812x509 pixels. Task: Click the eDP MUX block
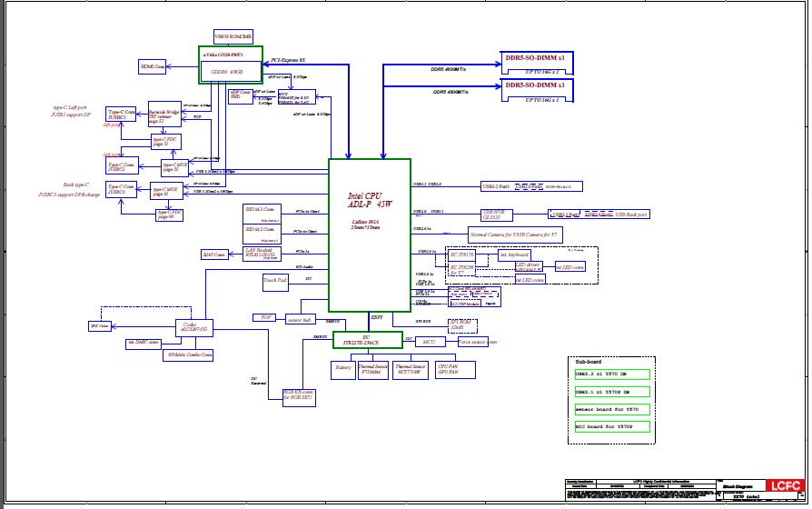click(297, 97)
